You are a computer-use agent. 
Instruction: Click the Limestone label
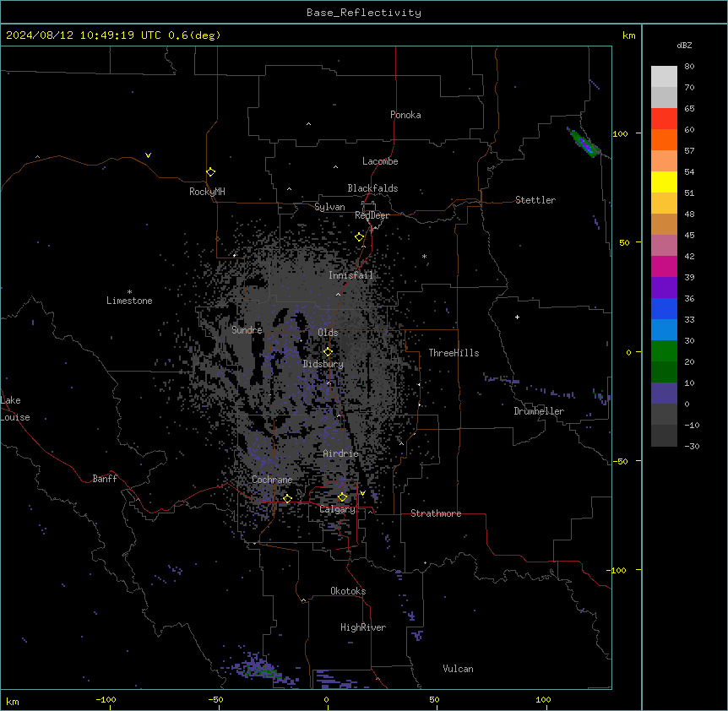[x=129, y=301]
